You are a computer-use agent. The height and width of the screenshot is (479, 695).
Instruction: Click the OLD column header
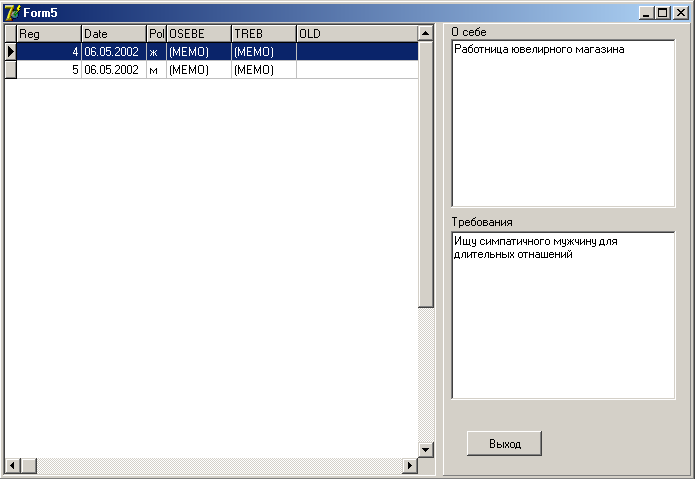[x=357, y=34]
